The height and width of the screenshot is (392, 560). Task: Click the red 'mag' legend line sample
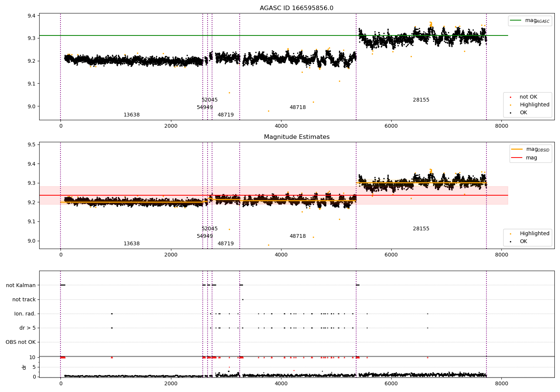517,158
